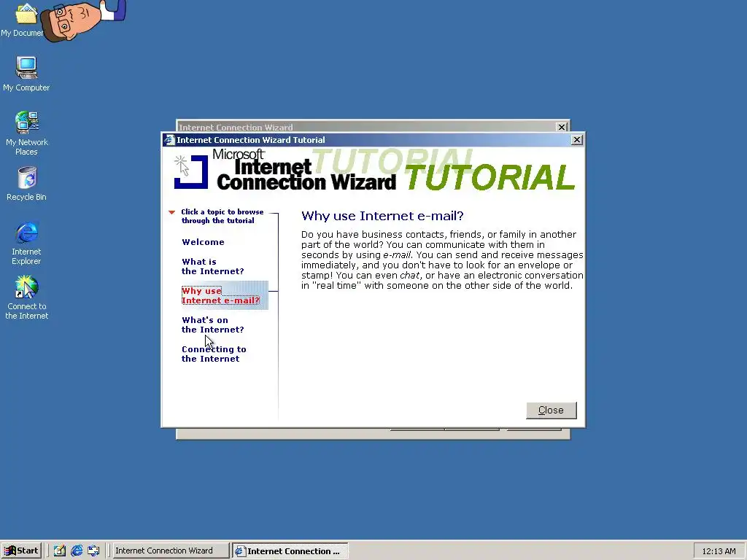747x560 pixels.
Task: Close the background Internet Connection Wizard window
Action: (x=562, y=127)
